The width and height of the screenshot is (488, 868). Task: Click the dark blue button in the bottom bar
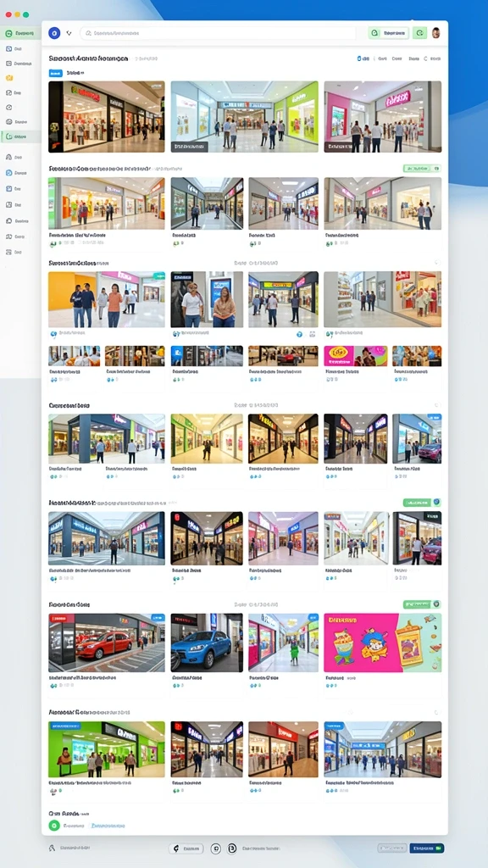click(427, 848)
